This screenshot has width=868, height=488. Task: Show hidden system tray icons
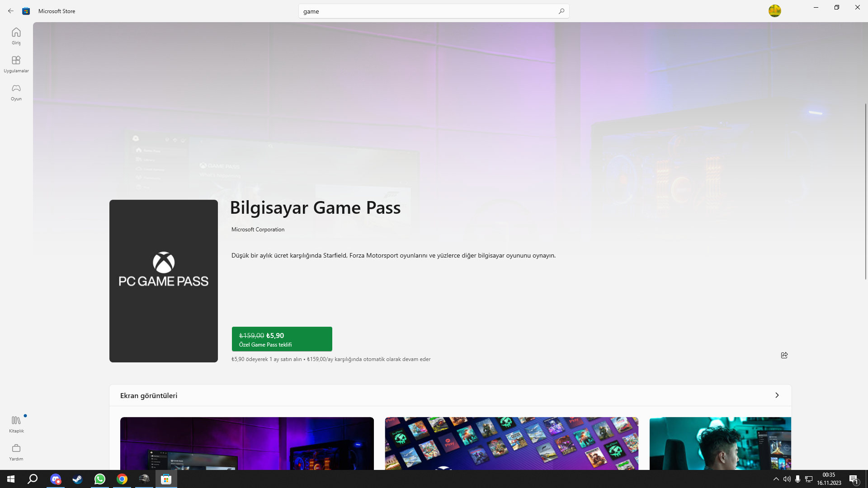click(776, 479)
